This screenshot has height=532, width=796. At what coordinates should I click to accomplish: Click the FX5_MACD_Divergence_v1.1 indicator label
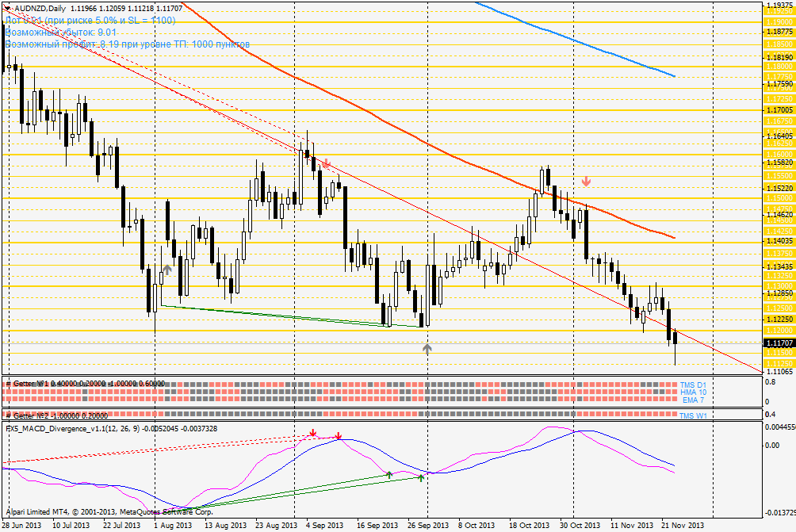111,428
